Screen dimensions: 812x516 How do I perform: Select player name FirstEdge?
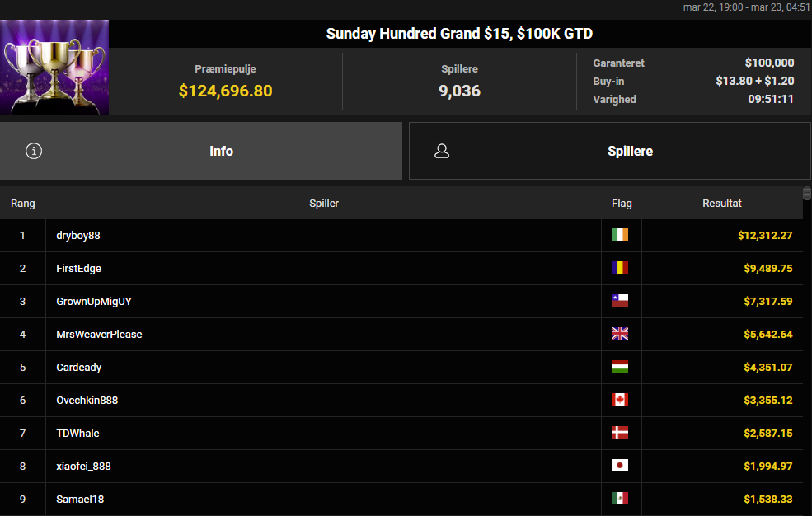pos(79,269)
